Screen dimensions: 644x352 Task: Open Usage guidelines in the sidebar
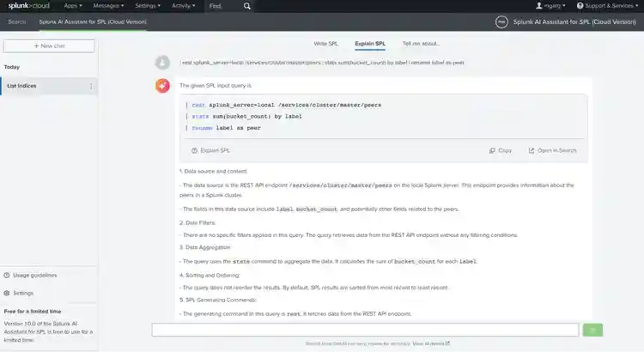pos(34,276)
